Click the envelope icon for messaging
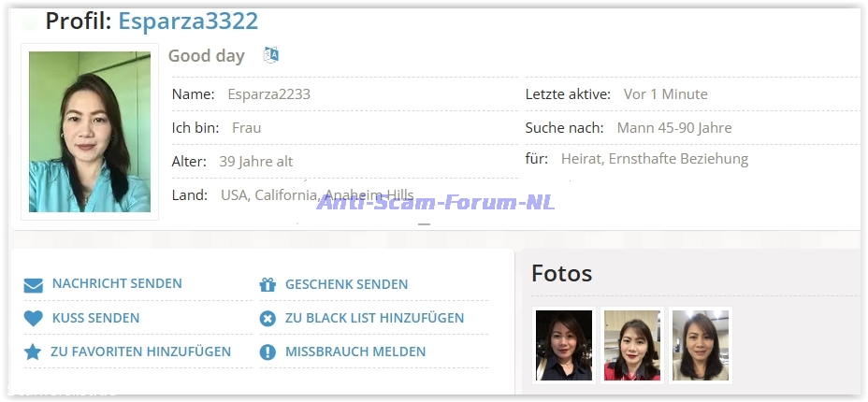Screen dimensions: 868x402 coord(34,284)
